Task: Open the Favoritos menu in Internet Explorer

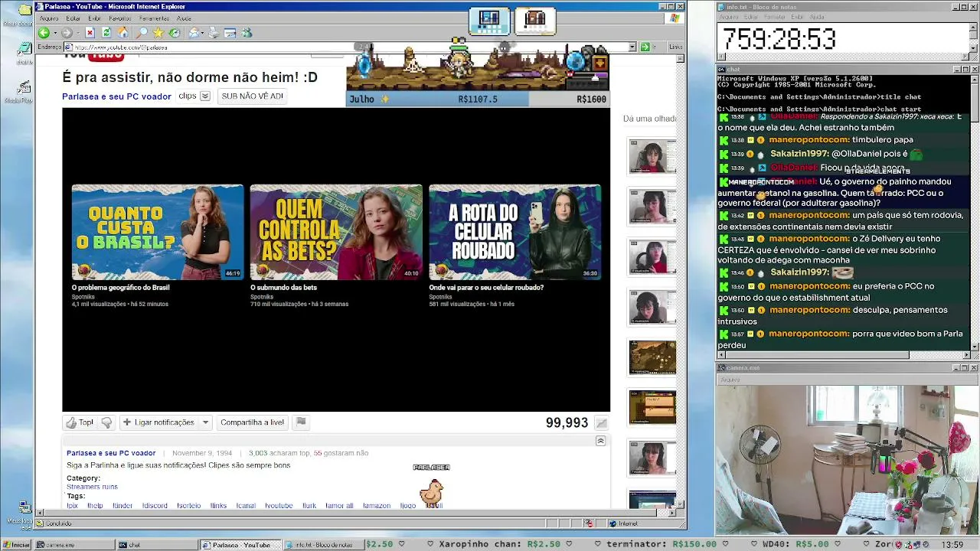Action: pyautogui.click(x=120, y=18)
